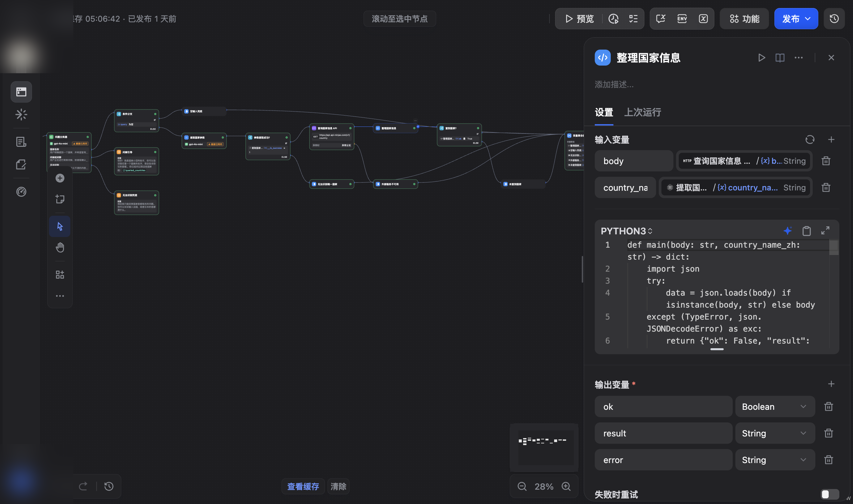Toggle the 失败时重试 switch
The image size is (853, 504).
[830, 494]
